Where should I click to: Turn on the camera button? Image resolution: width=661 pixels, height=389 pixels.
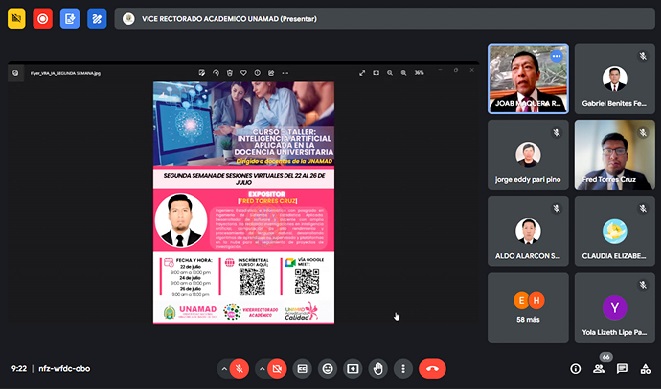(277, 369)
